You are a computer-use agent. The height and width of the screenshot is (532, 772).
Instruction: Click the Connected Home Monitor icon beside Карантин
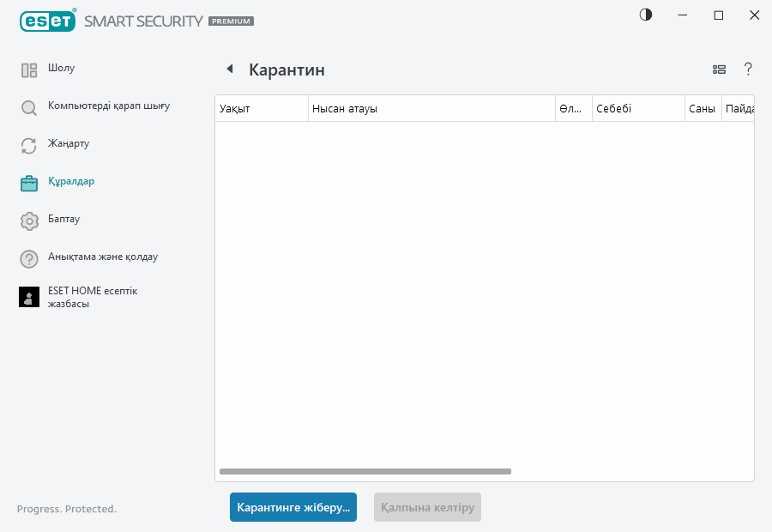[x=719, y=69]
